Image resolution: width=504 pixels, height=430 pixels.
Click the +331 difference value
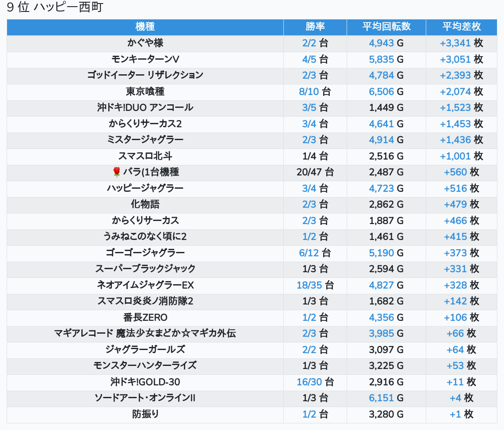pos(455,269)
